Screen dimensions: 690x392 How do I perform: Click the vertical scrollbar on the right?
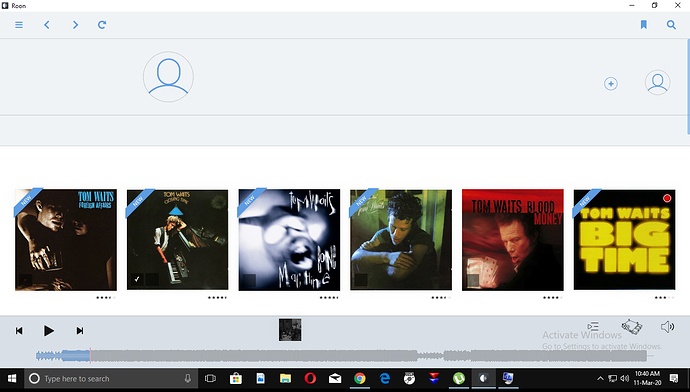click(688, 86)
